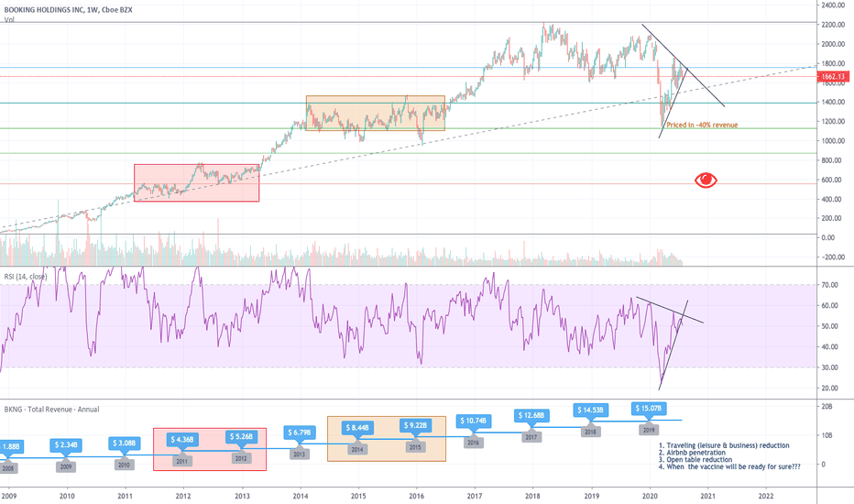
Task: Click the $10.74B revenue label
Action: 474,421
